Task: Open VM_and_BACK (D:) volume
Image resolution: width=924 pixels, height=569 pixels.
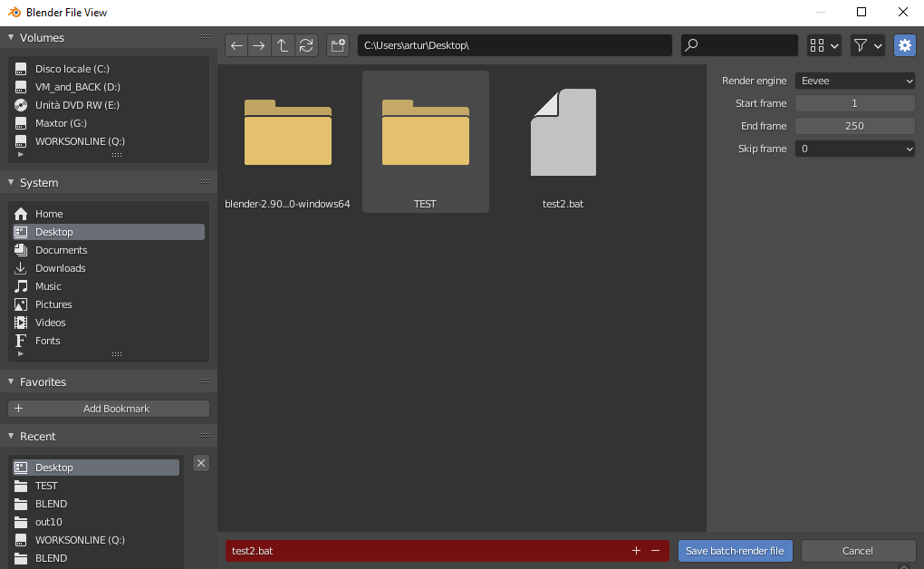Action: 109,87
